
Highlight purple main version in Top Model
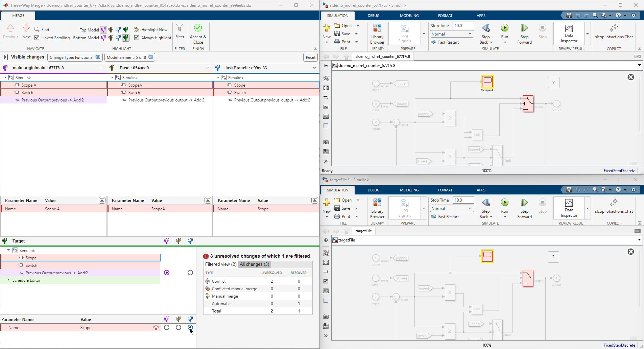tap(103, 30)
